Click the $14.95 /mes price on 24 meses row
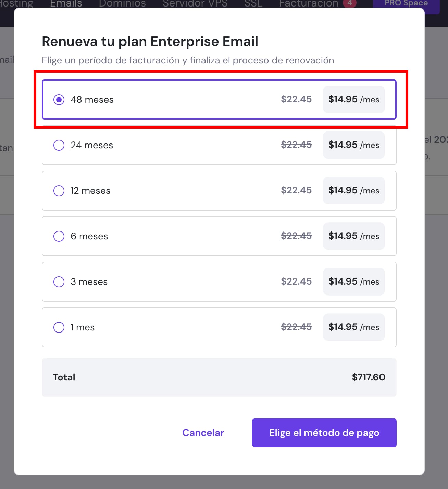This screenshot has width=448, height=489. (354, 145)
